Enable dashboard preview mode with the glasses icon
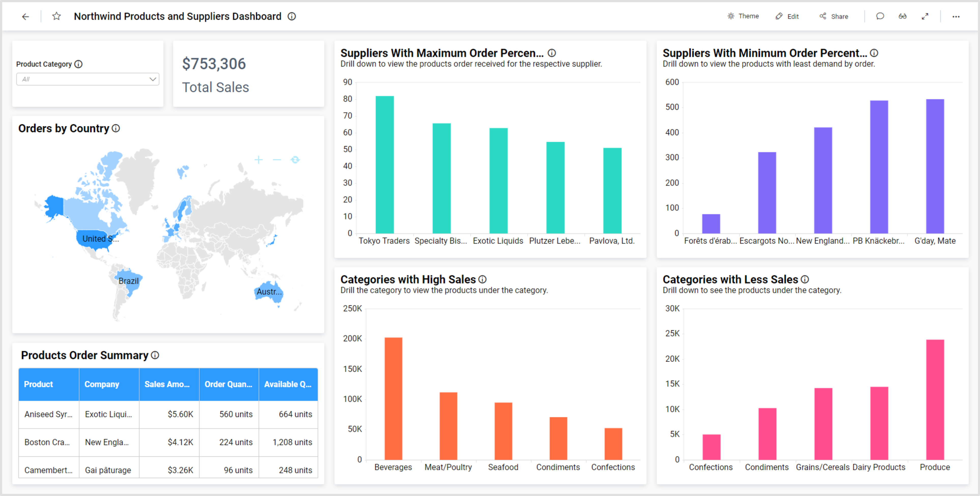The height and width of the screenshot is (496, 980). coord(902,16)
